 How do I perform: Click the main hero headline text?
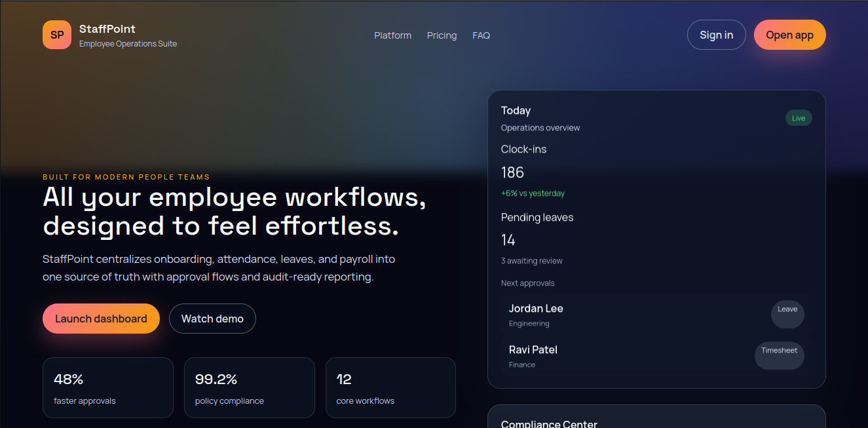click(x=235, y=212)
